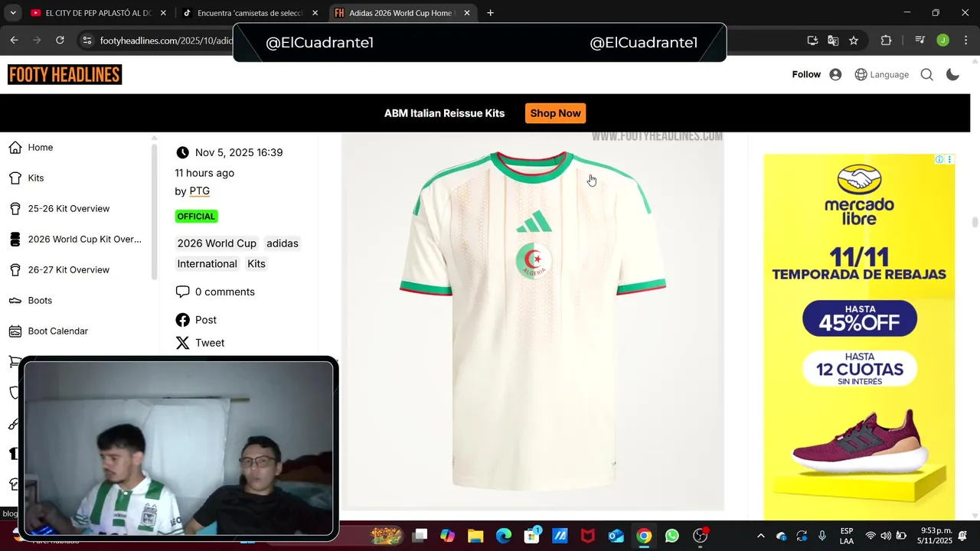
Task: Click the Follow button
Action: click(x=806, y=74)
